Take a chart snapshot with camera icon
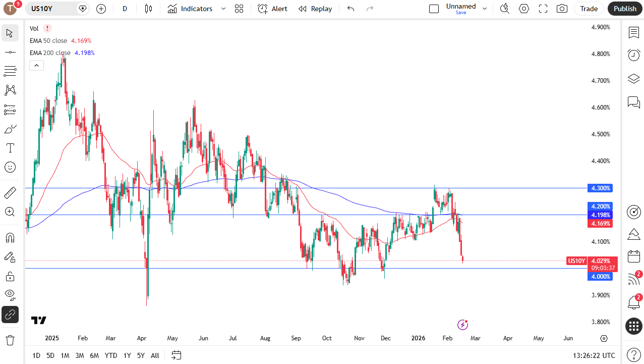This screenshot has height=364, width=644. (562, 9)
